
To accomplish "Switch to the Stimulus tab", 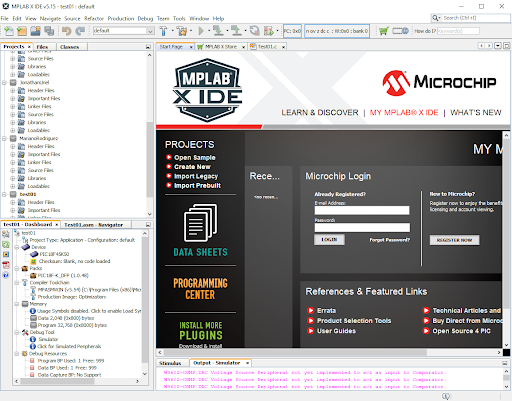I will pos(170,363).
